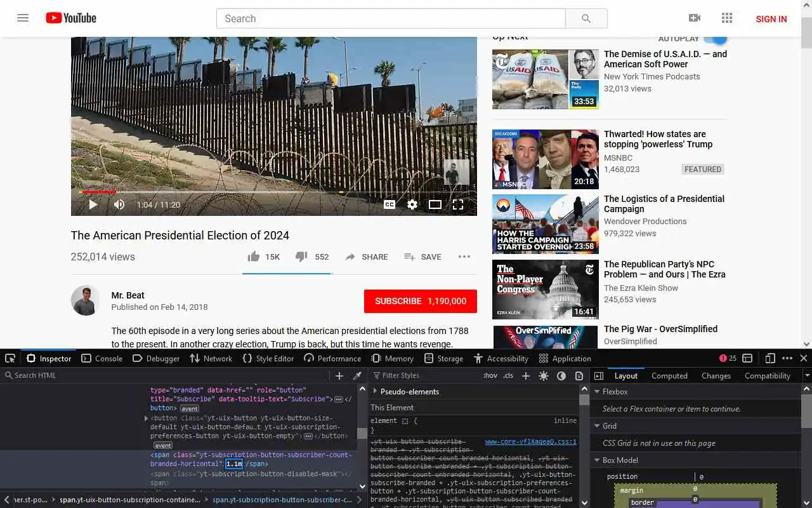Collapse the Flexbox section
The width and height of the screenshot is (812, 508).
click(x=597, y=392)
